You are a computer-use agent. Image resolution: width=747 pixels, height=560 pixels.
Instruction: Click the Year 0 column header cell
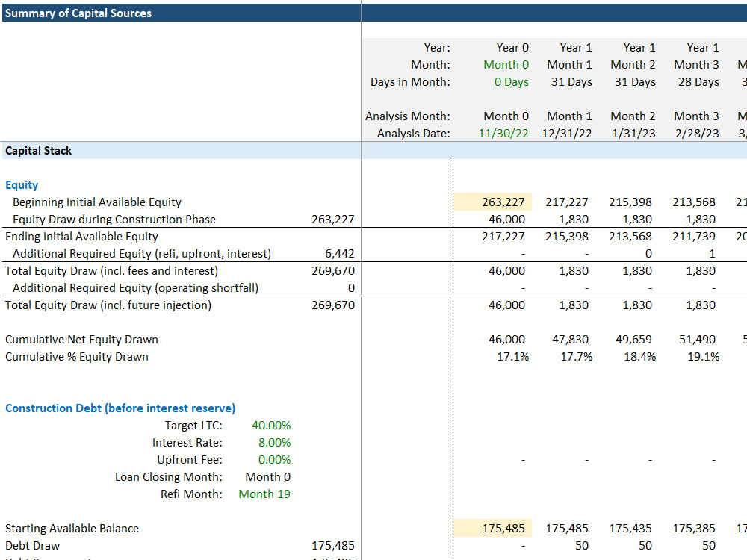512,47
